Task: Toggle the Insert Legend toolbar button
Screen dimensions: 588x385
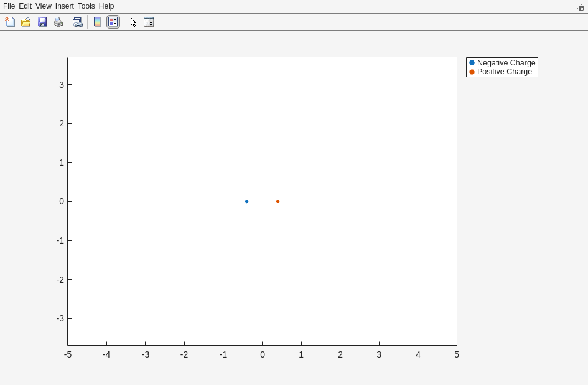Action: tap(113, 22)
